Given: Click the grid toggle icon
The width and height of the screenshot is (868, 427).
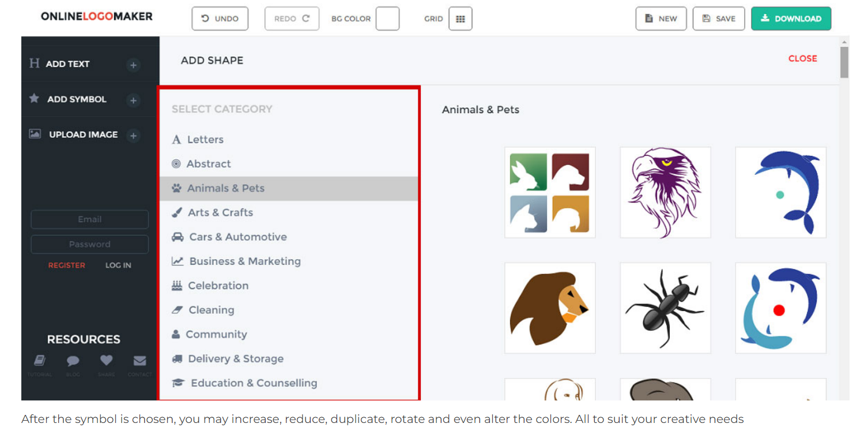Looking at the screenshot, I should [460, 18].
